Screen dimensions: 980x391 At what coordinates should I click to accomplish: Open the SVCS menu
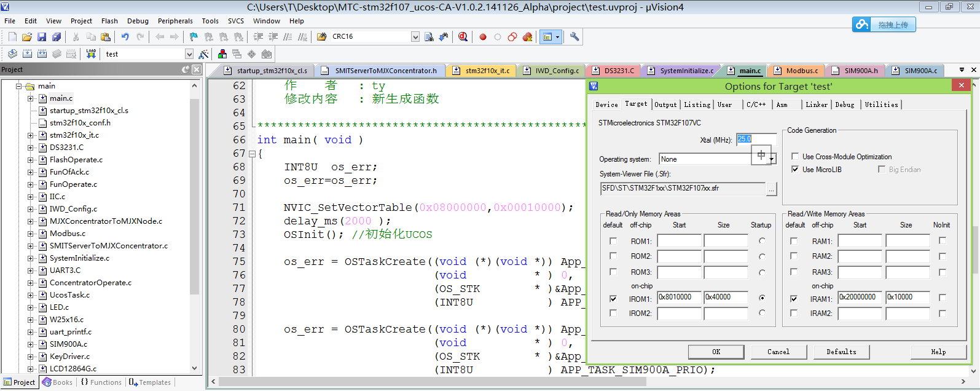click(236, 21)
